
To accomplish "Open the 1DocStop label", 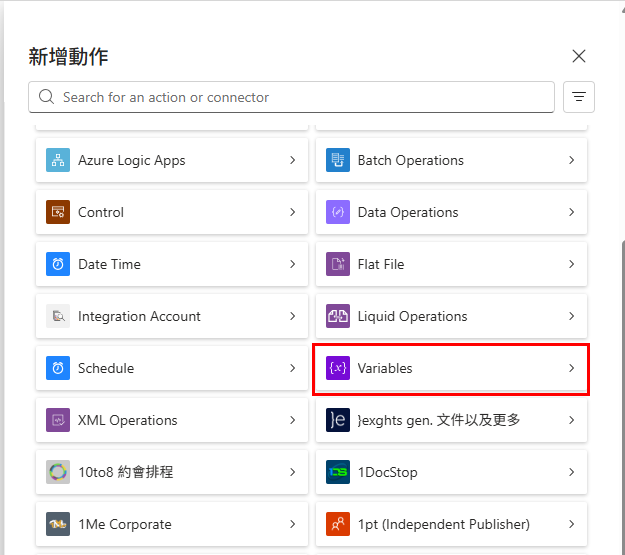I will tap(387, 472).
